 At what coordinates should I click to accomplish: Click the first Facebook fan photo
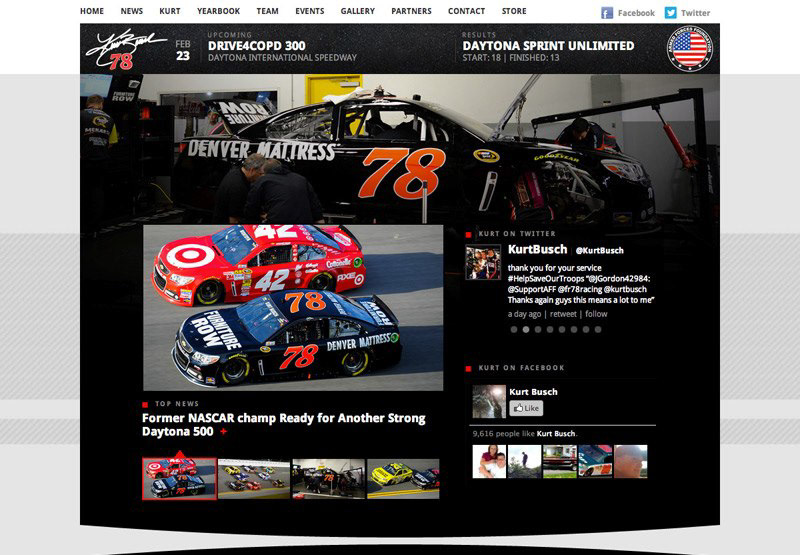[x=489, y=462]
